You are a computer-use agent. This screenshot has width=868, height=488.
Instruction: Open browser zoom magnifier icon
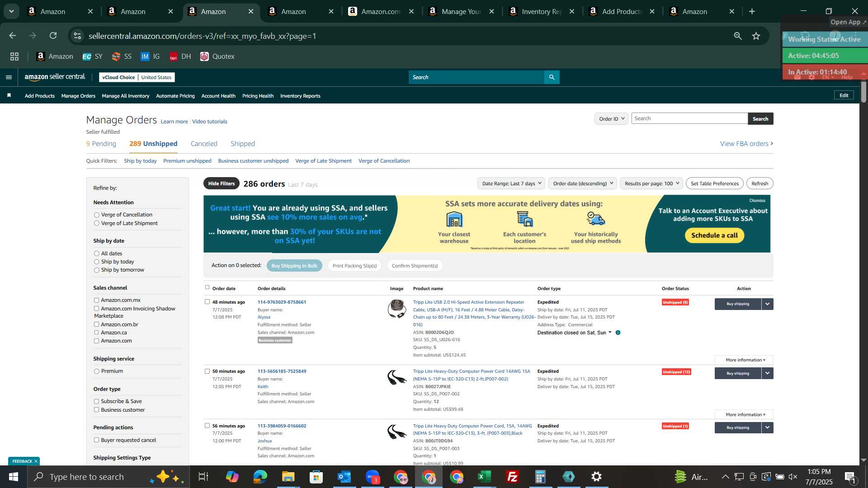(738, 36)
